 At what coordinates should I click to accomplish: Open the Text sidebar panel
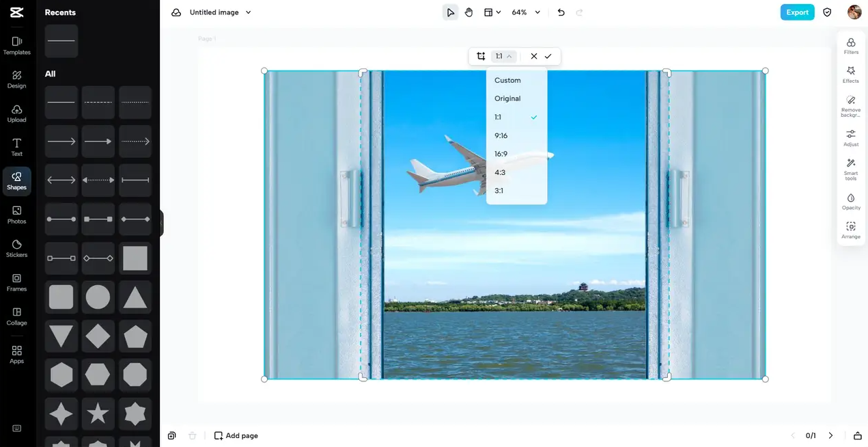(17, 147)
